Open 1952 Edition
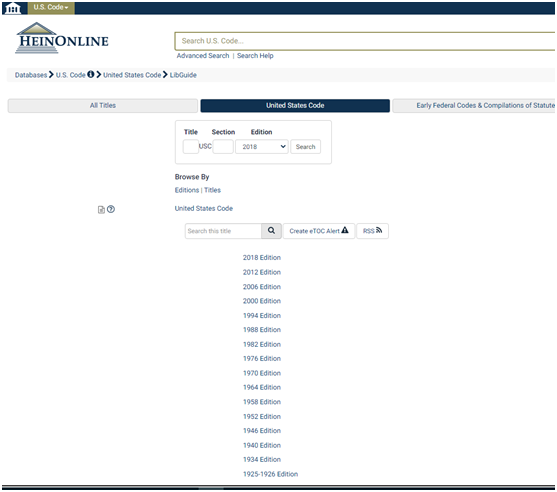Viewport: 557px width, 492px height. pos(262,416)
